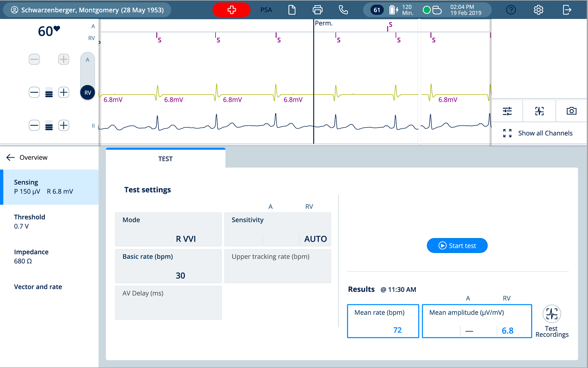This screenshot has width=588, height=368.
Task: Select A on the channel selector
Action: [88, 60]
